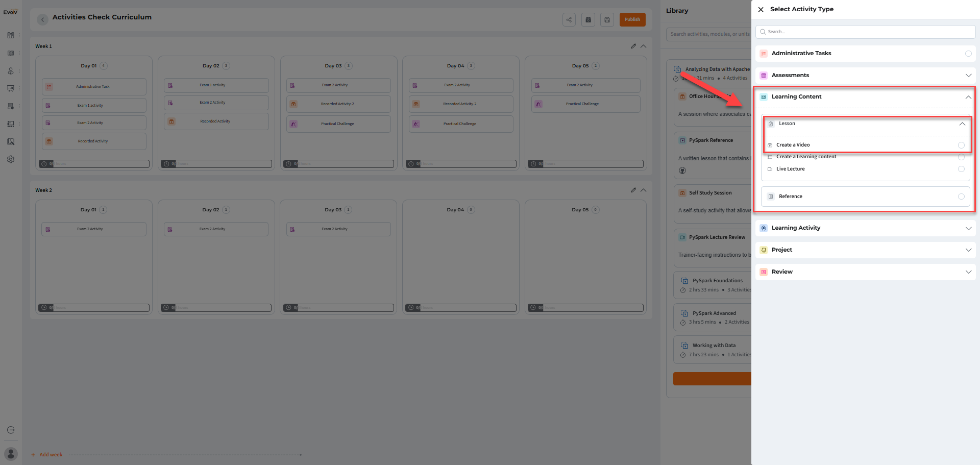Click the clock icon under Week 1 Day 01
This screenshot has height=465, width=980.
pyautogui.click(x=44, y=164)
